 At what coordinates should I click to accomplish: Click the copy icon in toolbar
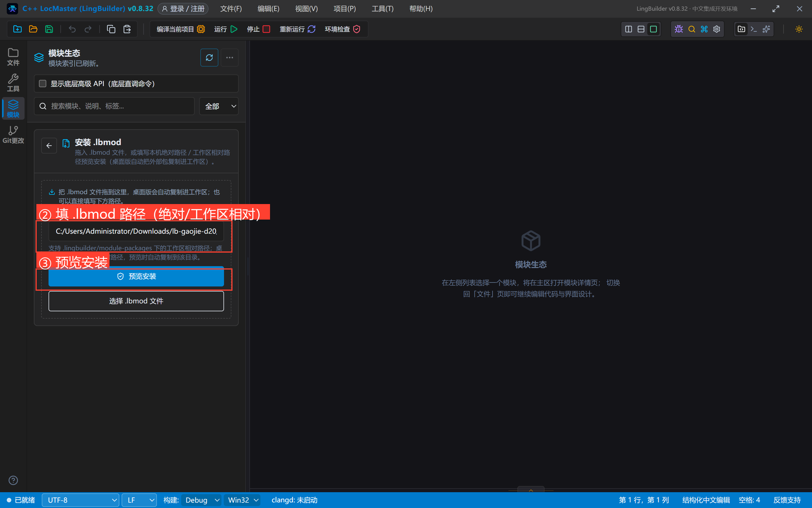pos(111,29)
